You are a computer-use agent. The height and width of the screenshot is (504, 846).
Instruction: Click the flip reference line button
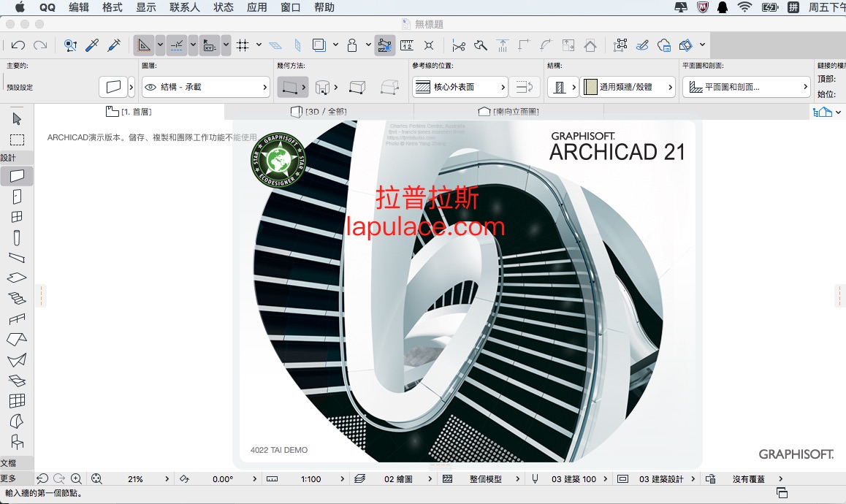click(523, 87)
